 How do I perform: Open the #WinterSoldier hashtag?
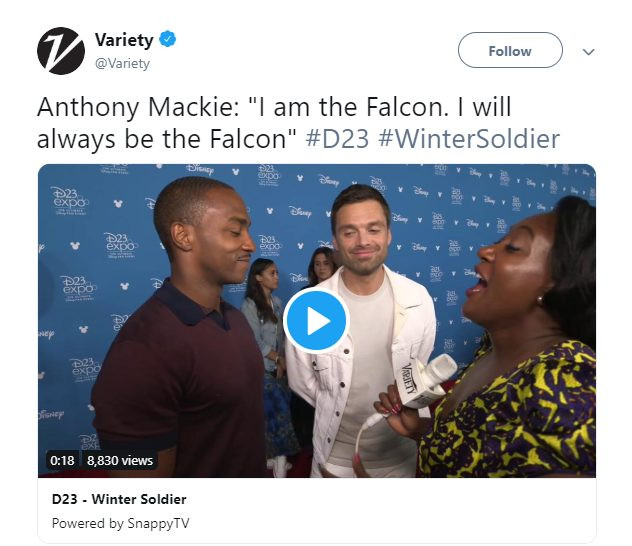(x=469, y=139)
